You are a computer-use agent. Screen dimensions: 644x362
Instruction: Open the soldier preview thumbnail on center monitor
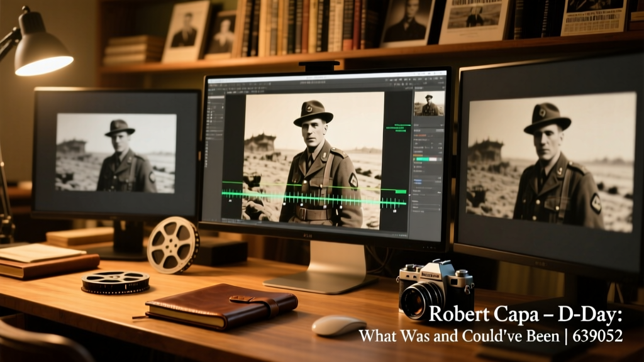429,103
